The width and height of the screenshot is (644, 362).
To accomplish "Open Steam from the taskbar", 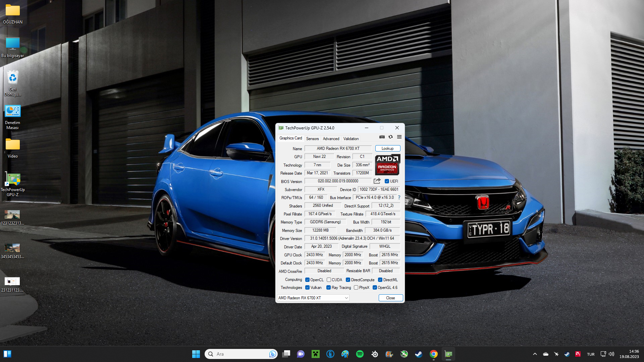I will tap(419, 354).
